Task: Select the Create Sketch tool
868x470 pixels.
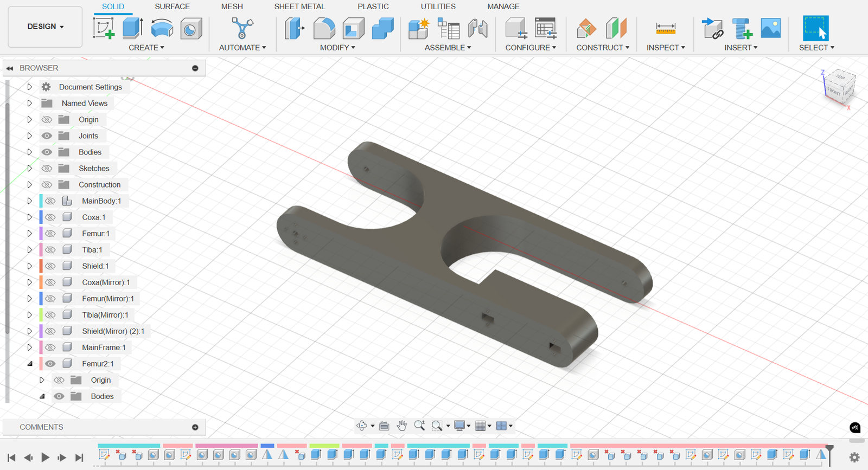Action: (x=104, y=28)
